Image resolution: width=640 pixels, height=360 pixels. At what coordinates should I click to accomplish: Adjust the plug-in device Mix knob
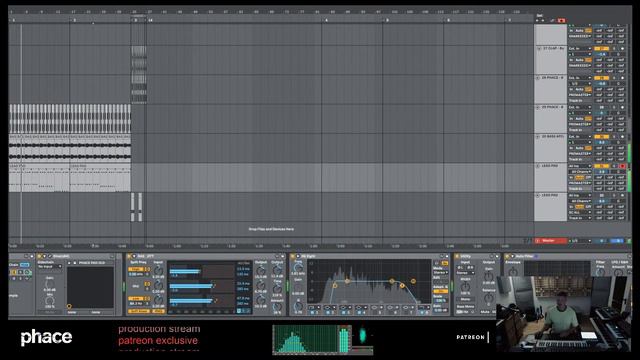pos(50,300)
